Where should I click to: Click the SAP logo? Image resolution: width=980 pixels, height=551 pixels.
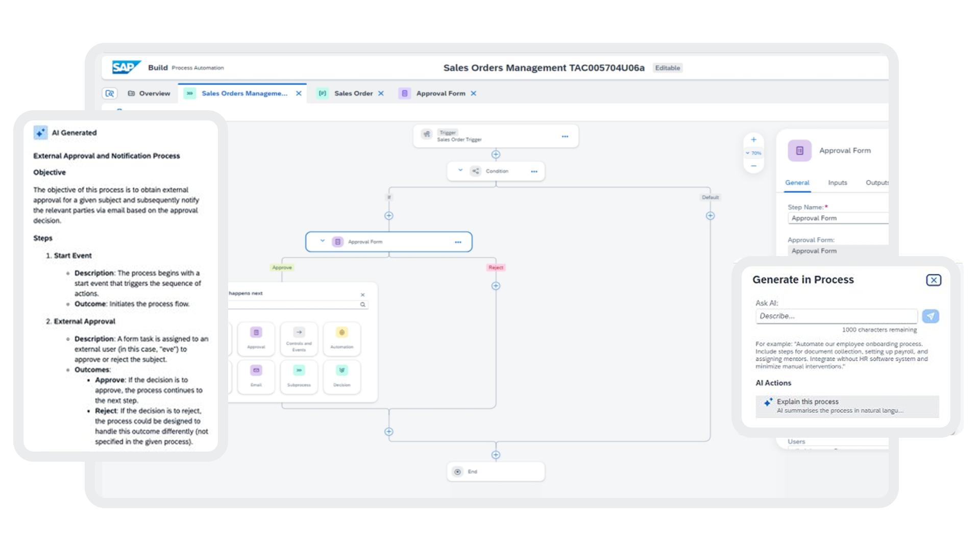tap(126, 67)
